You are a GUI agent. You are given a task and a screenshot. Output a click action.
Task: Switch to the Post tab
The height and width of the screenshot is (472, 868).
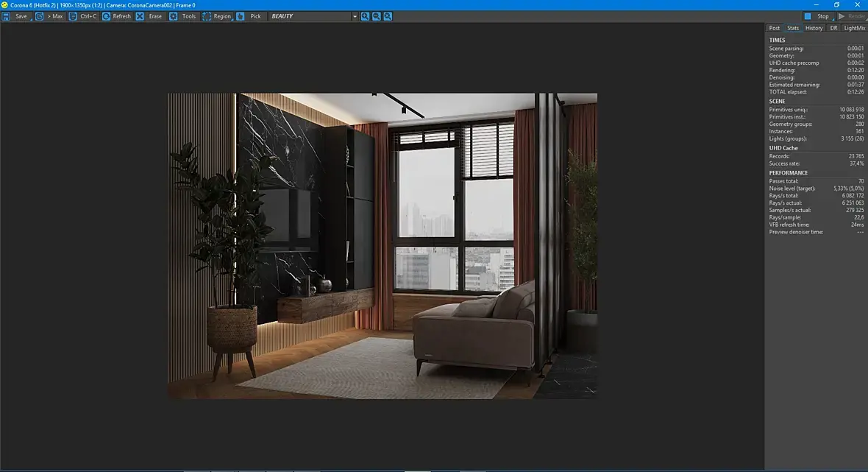point(774,28)
